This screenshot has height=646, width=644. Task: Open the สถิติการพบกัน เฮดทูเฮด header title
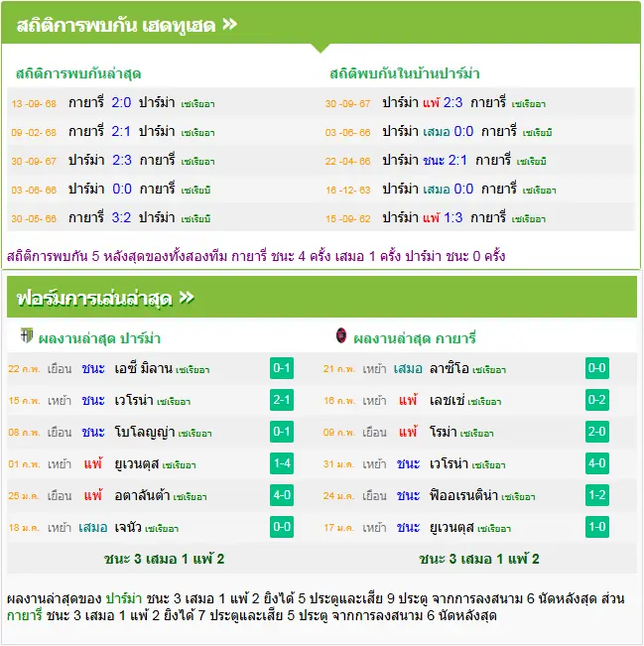click(116, 26)
